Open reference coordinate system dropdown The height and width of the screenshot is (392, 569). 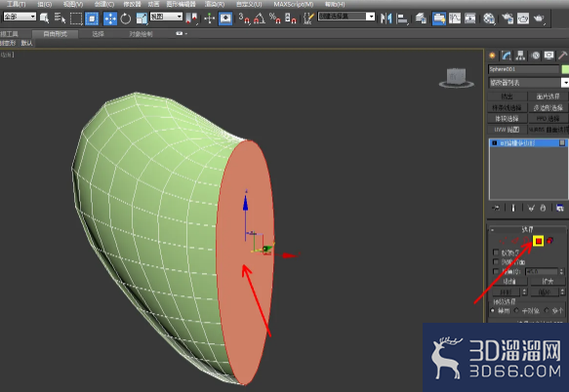(166, 17)
